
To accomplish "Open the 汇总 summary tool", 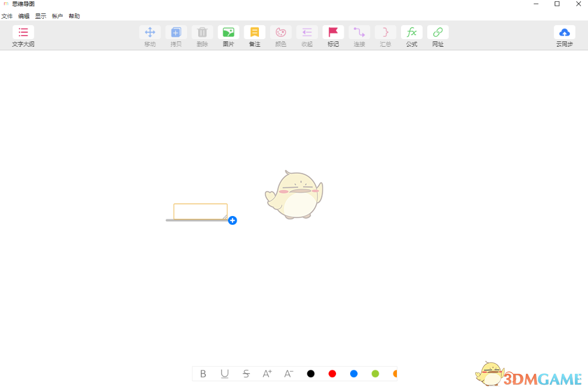I will click(x=385, y=35).
